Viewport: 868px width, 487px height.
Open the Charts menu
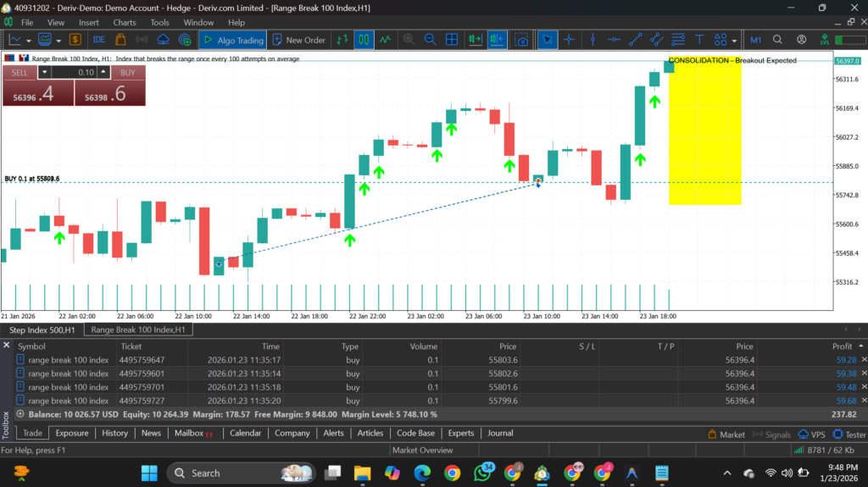124,22
